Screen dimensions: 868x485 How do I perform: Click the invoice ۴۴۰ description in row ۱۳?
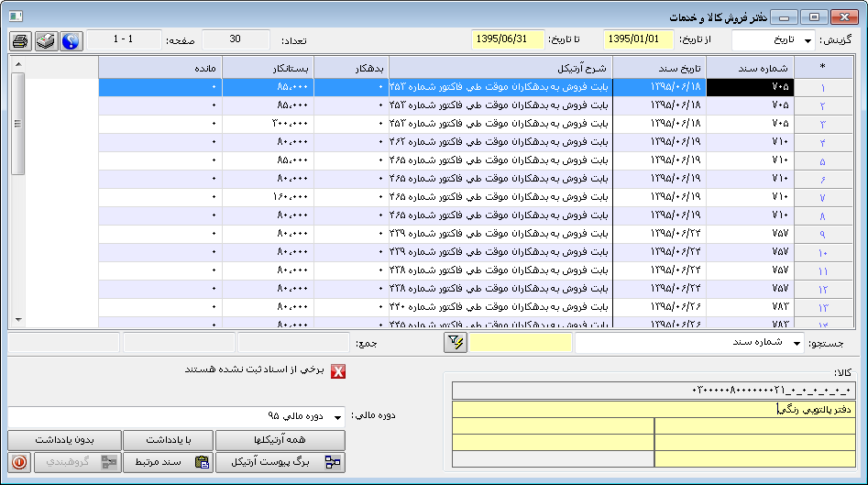(x=500, y=307)
